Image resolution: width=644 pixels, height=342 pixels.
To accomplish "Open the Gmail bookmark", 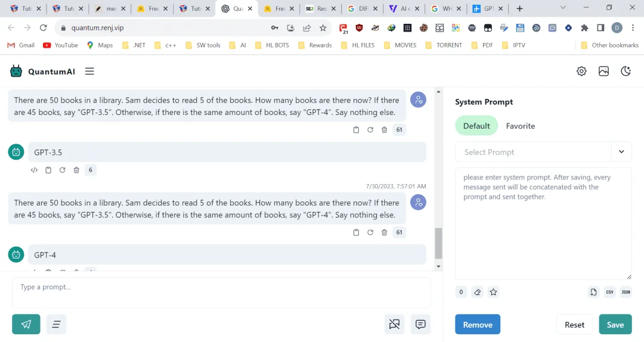I will 21,45.
